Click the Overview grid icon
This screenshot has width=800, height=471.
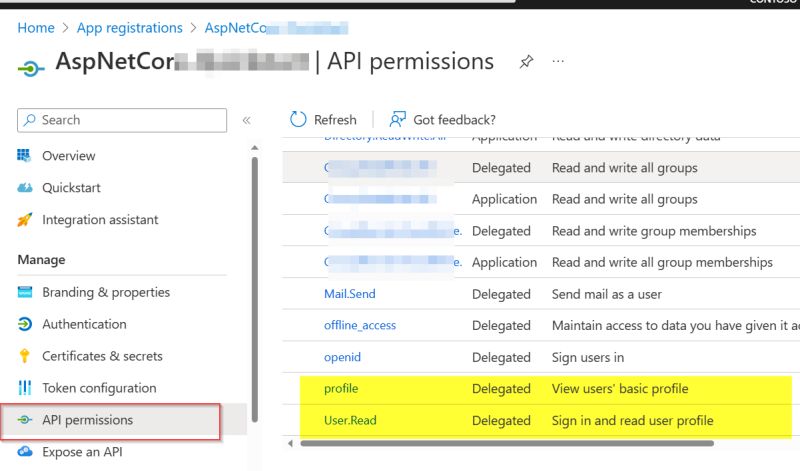click(x=24, y=155)
